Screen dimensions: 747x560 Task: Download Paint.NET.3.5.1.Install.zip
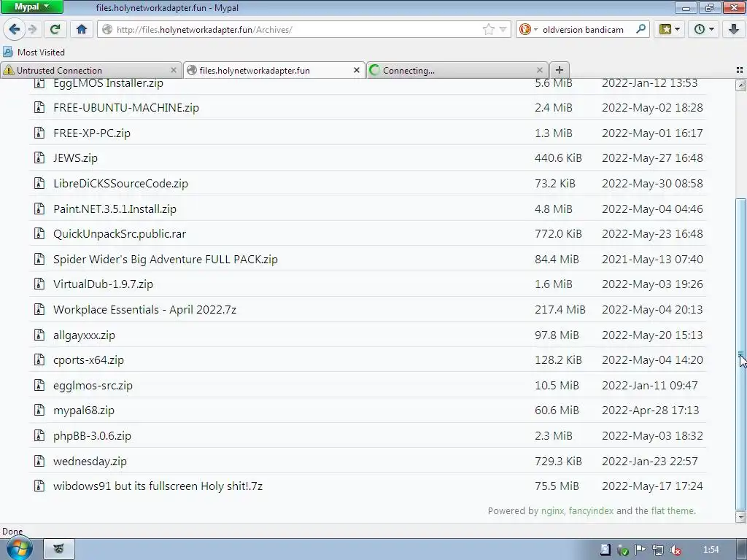click(115, 209)
